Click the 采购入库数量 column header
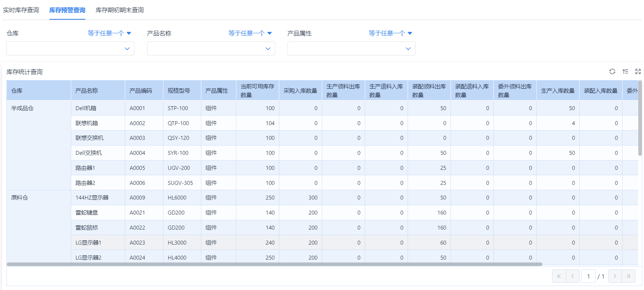The height and width of the screenshot is (290, 644). (x=300, y=90)
